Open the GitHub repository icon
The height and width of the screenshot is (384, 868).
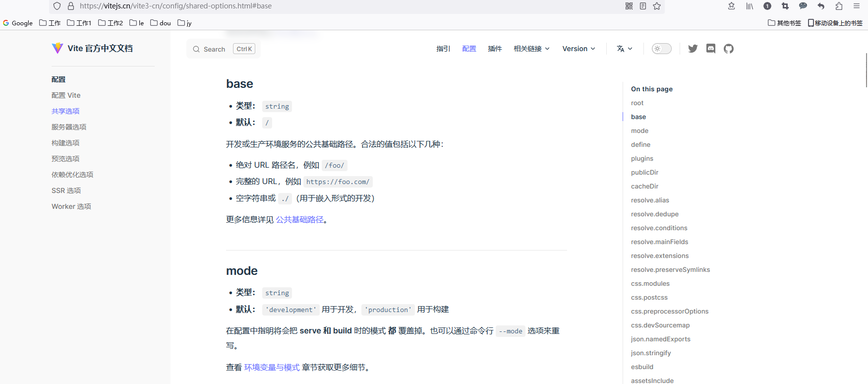728,49
